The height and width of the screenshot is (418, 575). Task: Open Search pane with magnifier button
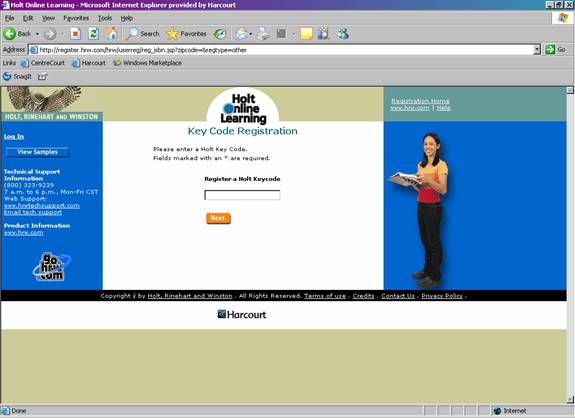[142, 34]
